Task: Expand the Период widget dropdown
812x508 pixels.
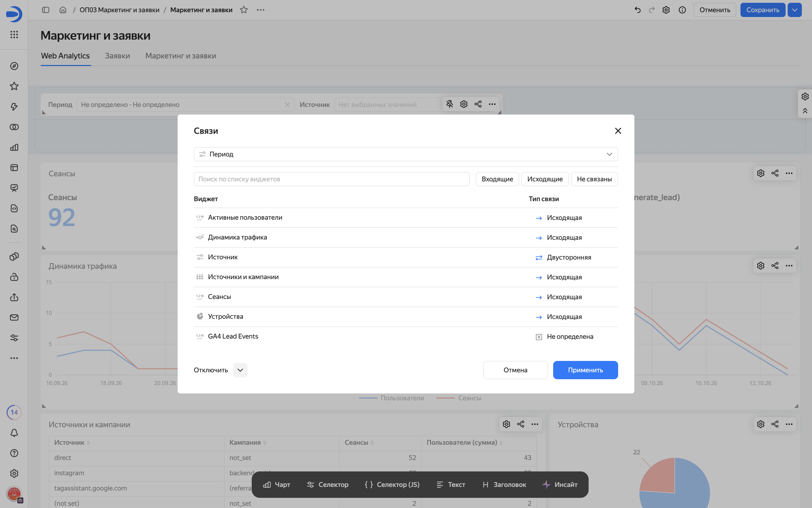Action: point(406,154)
